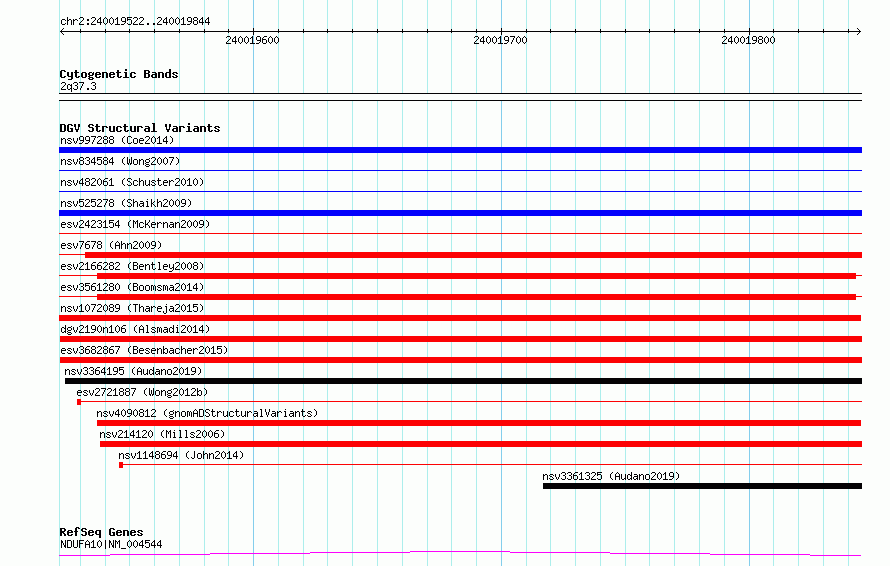Select the nsv834584 (Wong2007) variant label
The height and width of the screenshot is (566, 890).
pyautogui.click(x=120, y=161)
